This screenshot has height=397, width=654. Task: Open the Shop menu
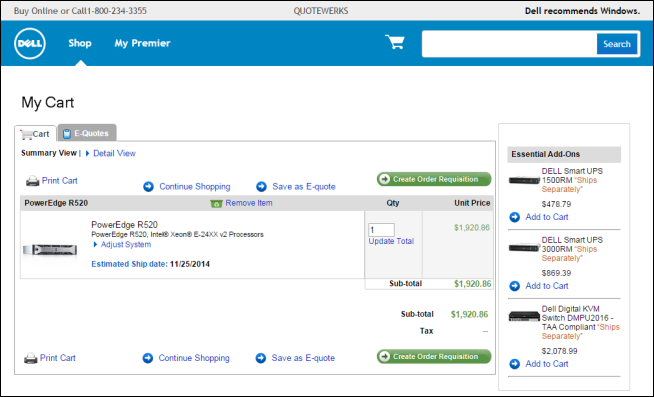80,43
